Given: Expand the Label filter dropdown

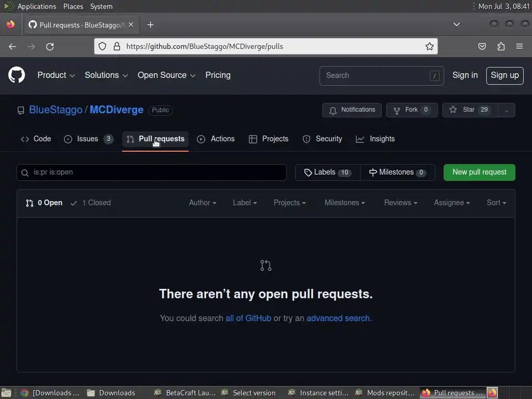Looking at the screenshot, I should click(245, 203).
